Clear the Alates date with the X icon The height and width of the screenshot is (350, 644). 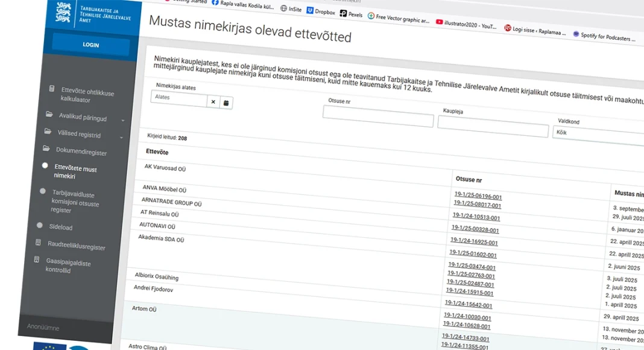213,103
